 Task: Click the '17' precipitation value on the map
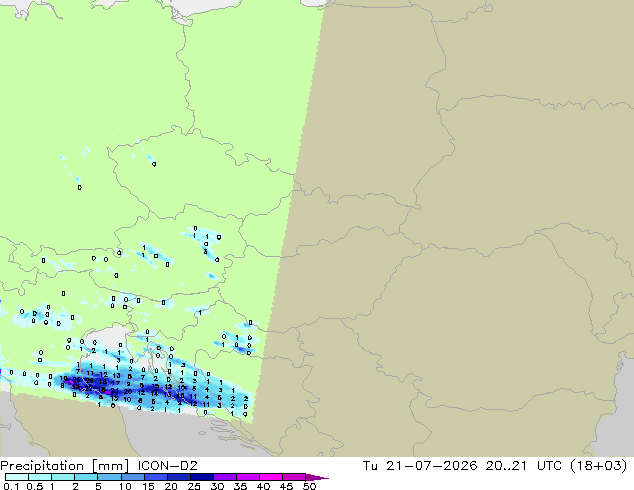tap(116, 383)
